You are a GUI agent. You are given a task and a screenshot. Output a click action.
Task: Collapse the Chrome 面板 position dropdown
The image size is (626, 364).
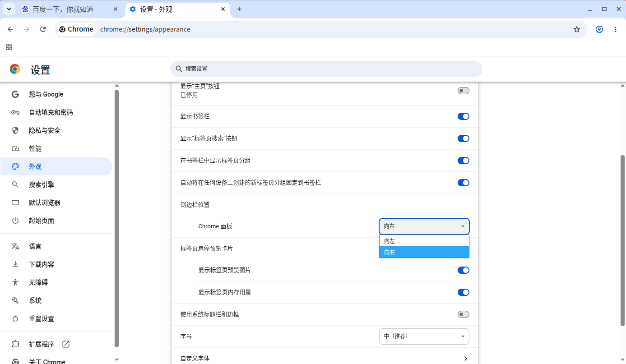[x=424, y=226]
